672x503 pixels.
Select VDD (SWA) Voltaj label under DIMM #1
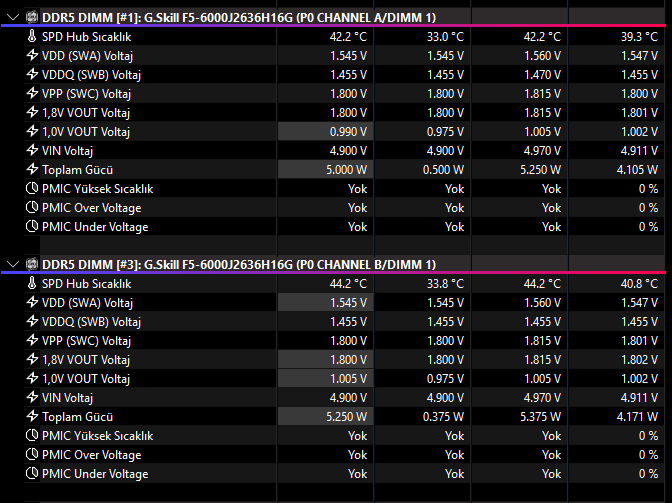click(87, 56)
